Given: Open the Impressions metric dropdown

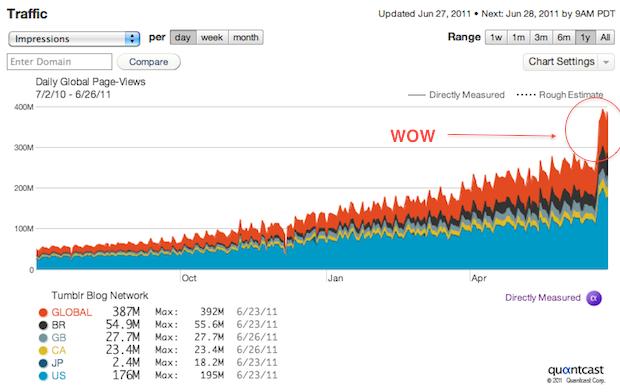Looking at the screenshot, I should tap(74, 39).
